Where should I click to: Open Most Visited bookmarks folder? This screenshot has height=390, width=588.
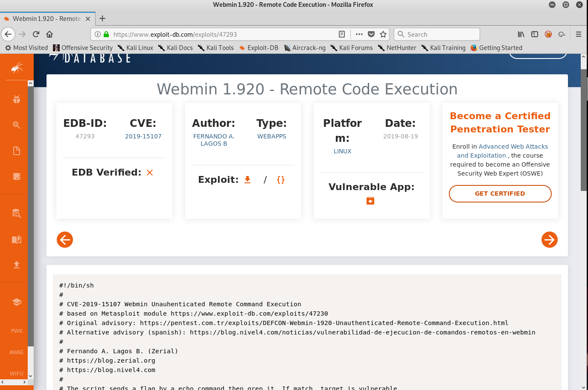click(x=26, y=48)
